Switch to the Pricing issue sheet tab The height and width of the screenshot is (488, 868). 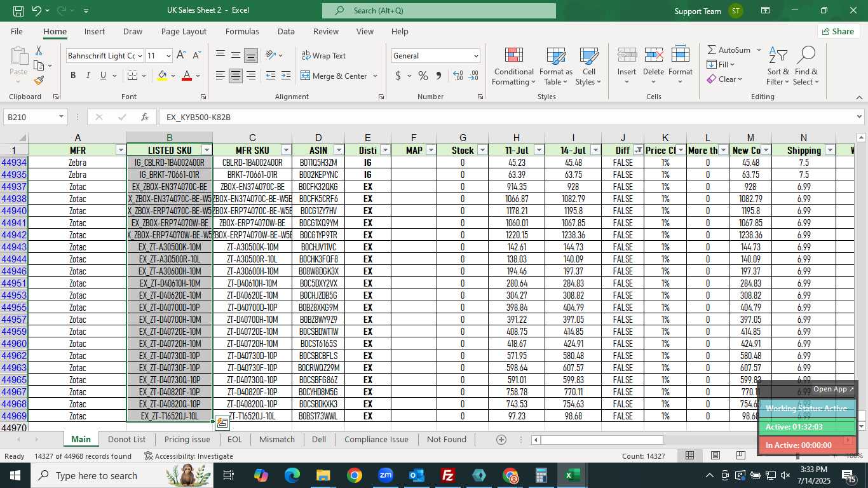tap(187, 440)
